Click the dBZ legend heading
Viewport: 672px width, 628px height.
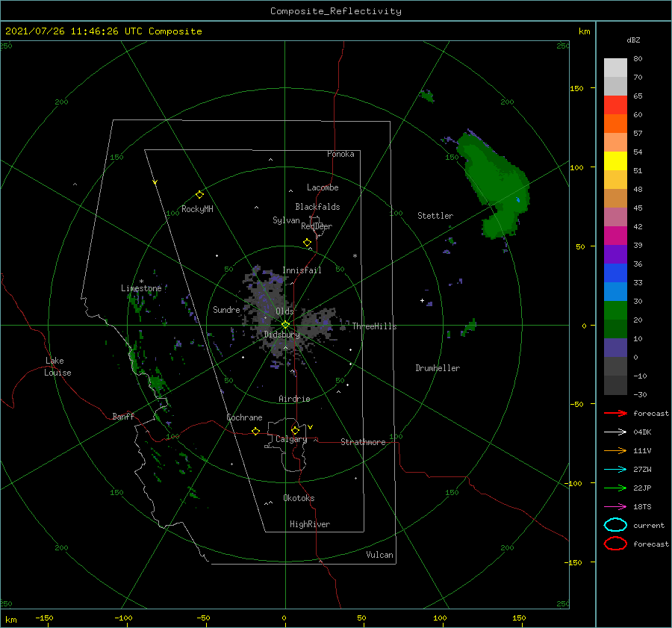pos(633,40)
